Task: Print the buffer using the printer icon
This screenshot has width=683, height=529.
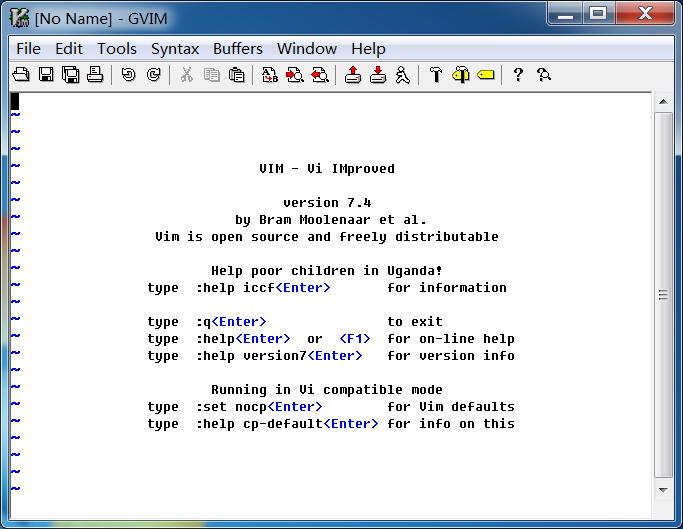Action: pos(95,75)
